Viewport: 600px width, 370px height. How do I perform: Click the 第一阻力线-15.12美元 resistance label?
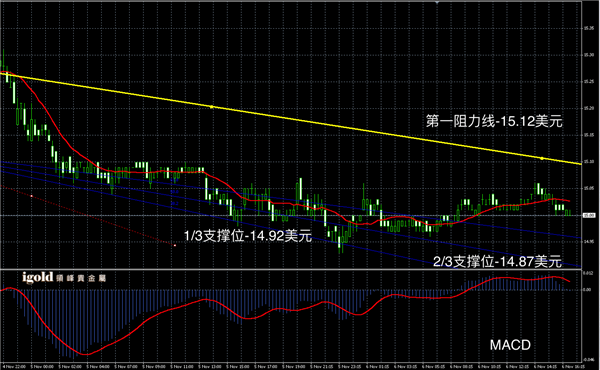[494, 121]
